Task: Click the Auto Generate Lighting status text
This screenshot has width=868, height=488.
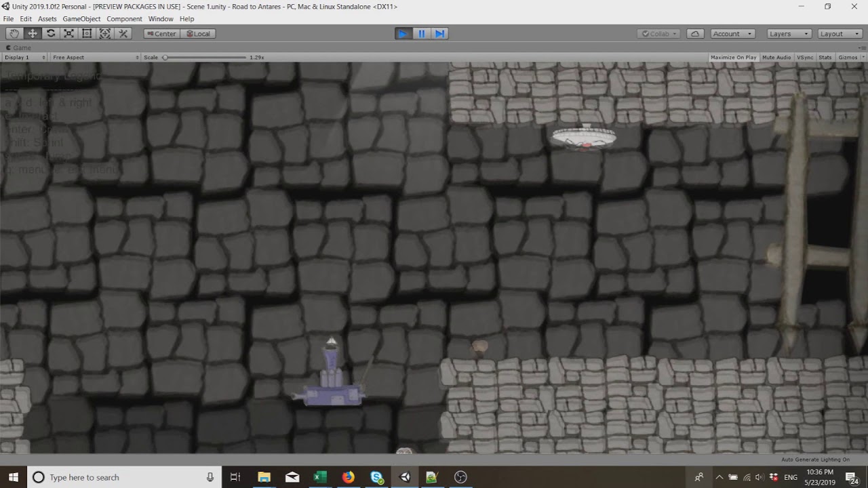Action: click(815, 460)
